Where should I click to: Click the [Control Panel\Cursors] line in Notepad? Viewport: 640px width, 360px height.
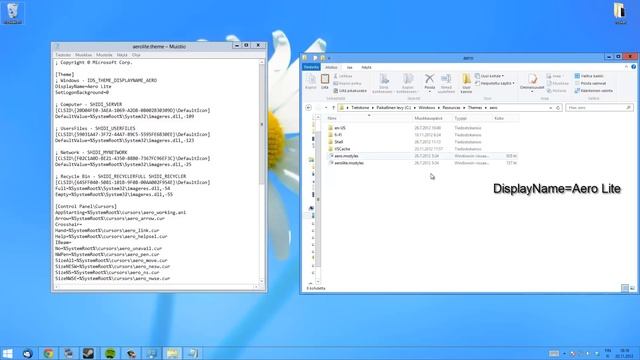(86, 207)
